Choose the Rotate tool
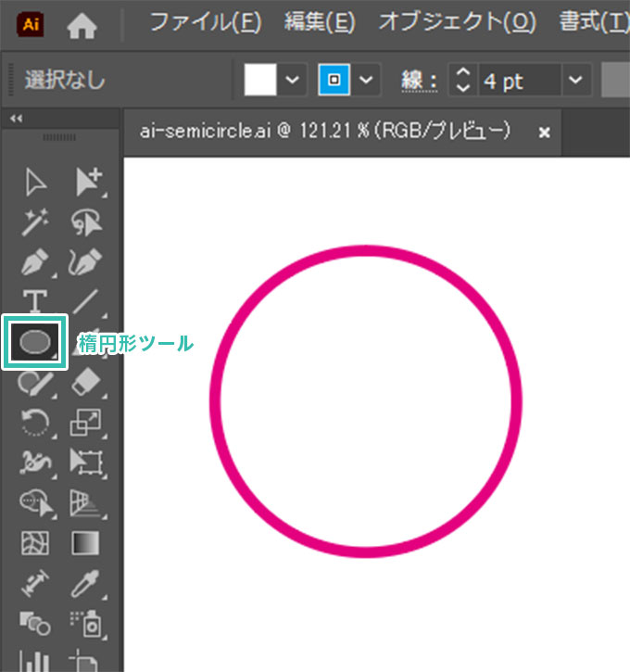 click(36, 423)
